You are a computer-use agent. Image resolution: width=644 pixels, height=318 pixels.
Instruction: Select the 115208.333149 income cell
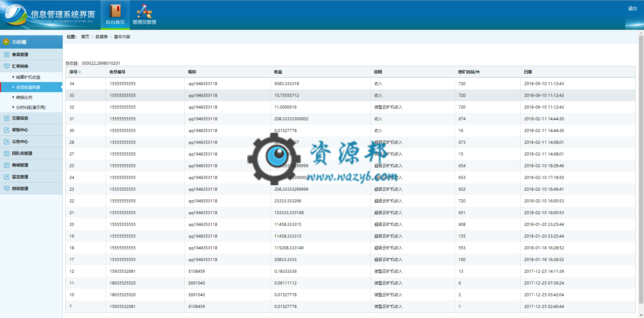[x=289, y=248]
